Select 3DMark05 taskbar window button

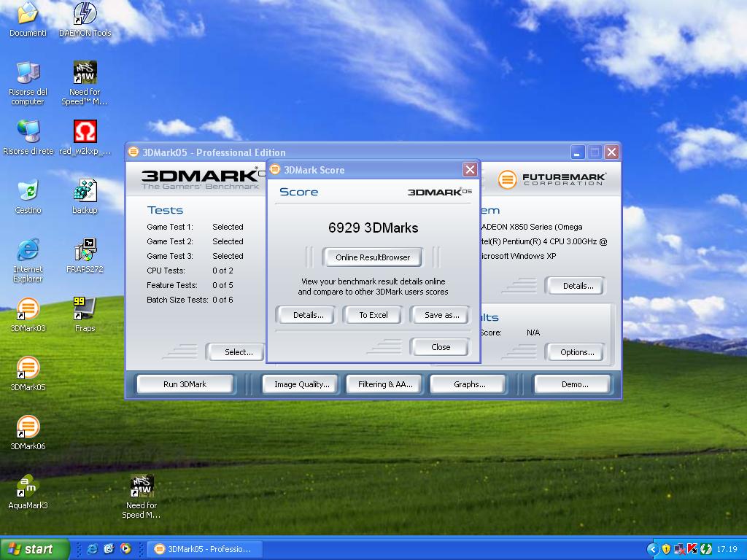[203, 549]
